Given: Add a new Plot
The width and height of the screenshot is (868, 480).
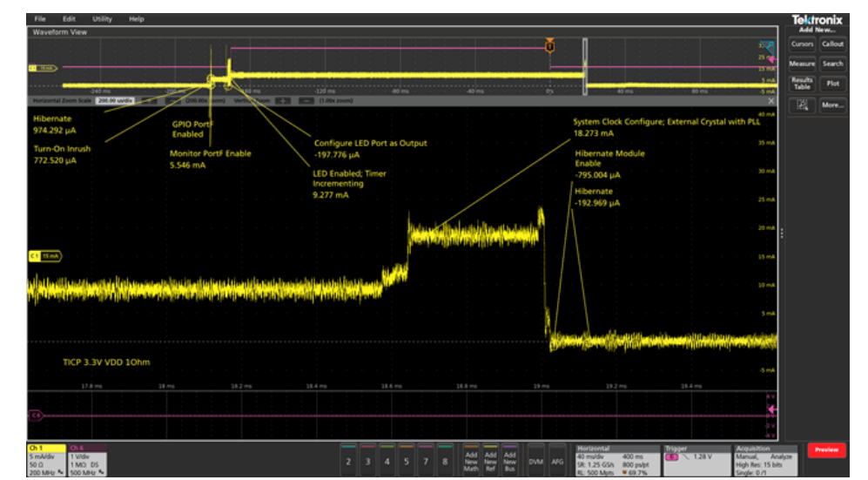Looking at the screenshot, I should pos(832,84).
